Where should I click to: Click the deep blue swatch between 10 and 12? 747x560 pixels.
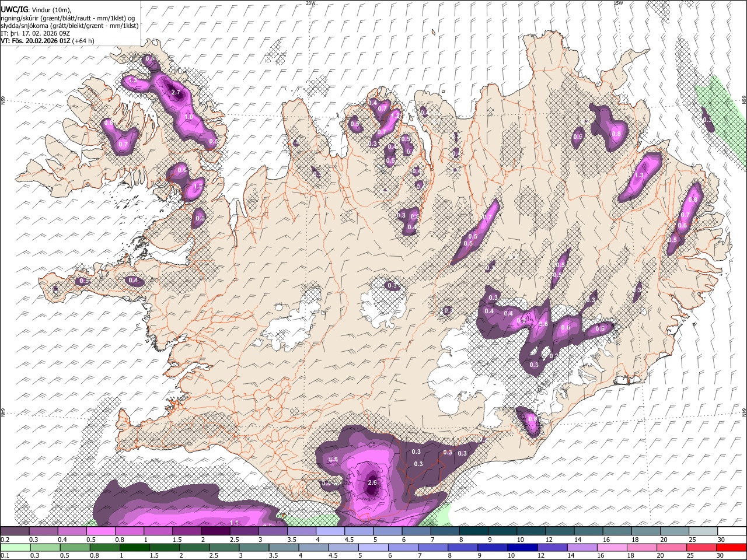point(523,547)
